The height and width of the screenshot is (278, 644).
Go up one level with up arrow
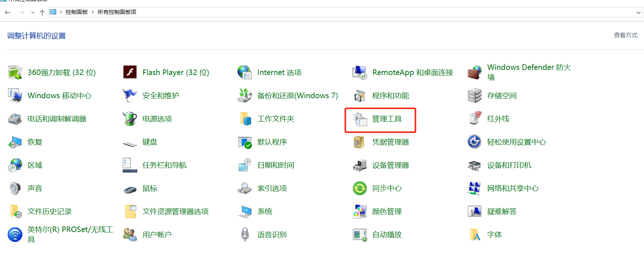(x=42, y=12)
